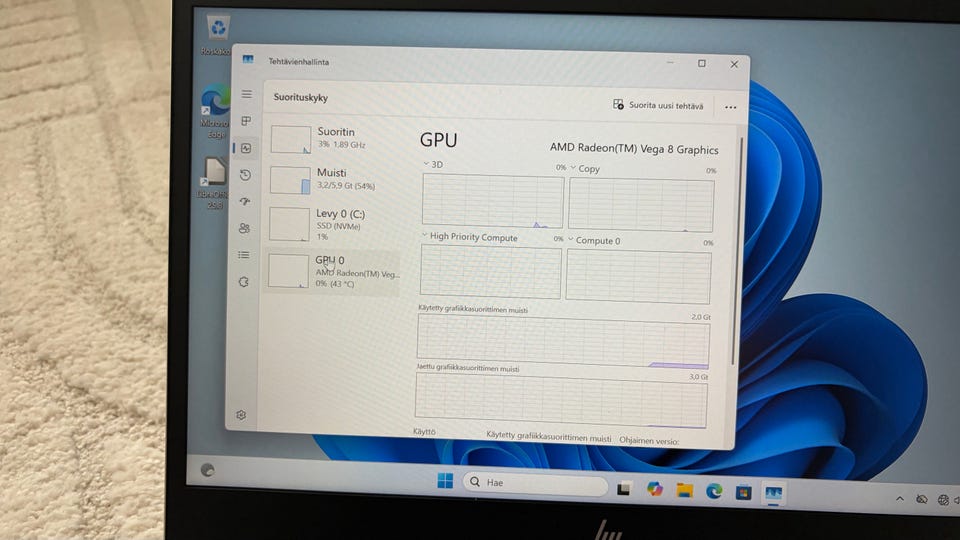This screenshot has width=960, height=540.
Task: Open the Users icon in sidebar
Action: 244,228
